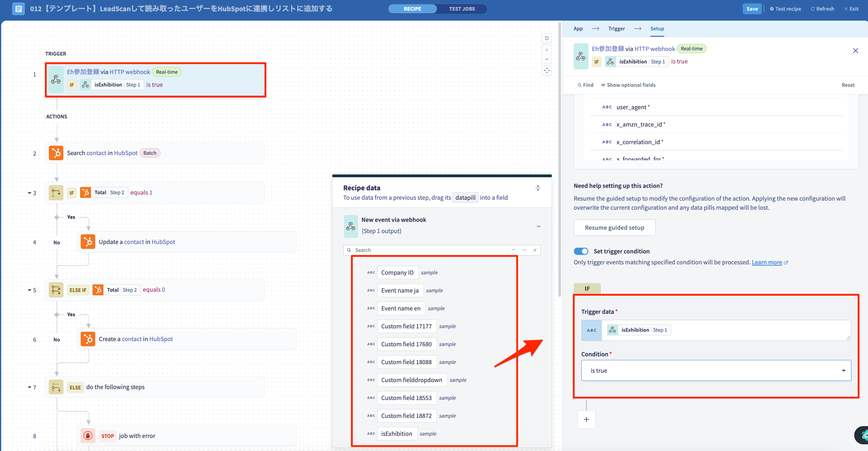Open the STOP job with error step

tap(187, 436)
